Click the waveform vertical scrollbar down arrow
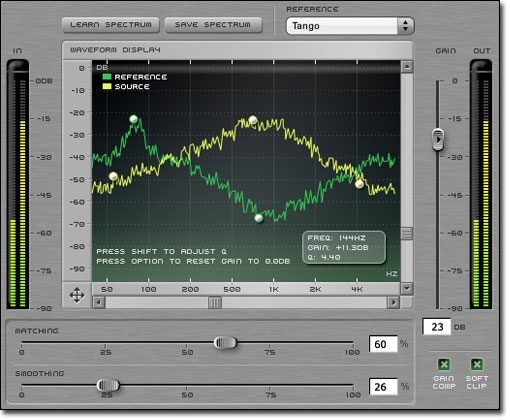The image size is (510, 420). point(407,288)
